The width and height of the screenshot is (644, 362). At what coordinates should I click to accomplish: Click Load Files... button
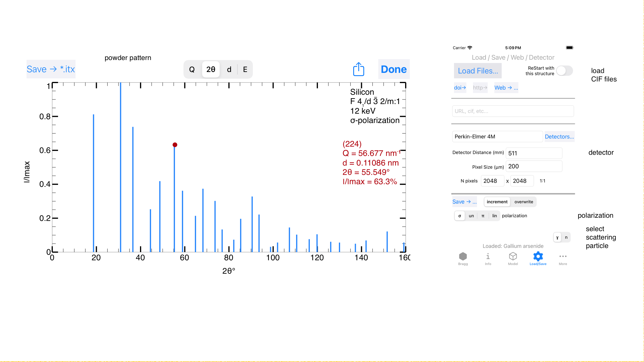point(478,71)
